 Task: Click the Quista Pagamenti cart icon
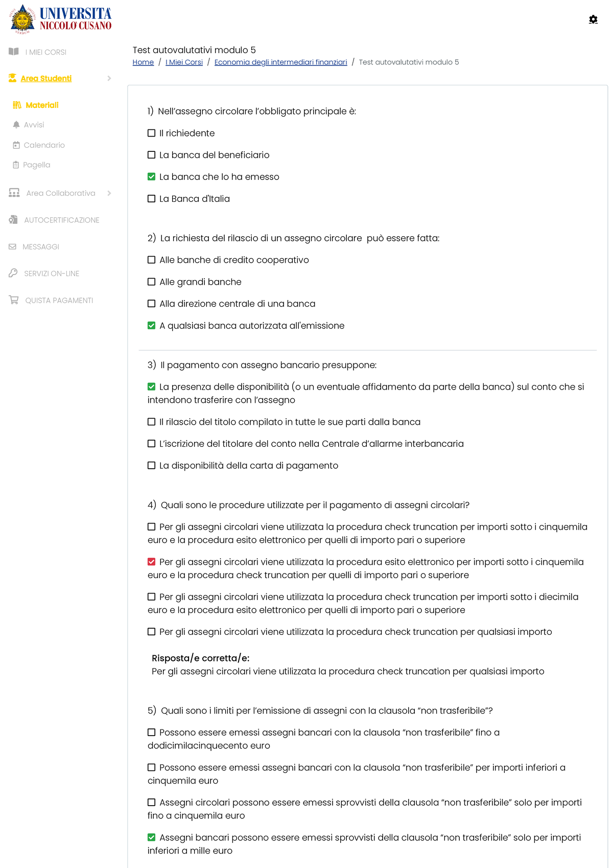[14, 300]
